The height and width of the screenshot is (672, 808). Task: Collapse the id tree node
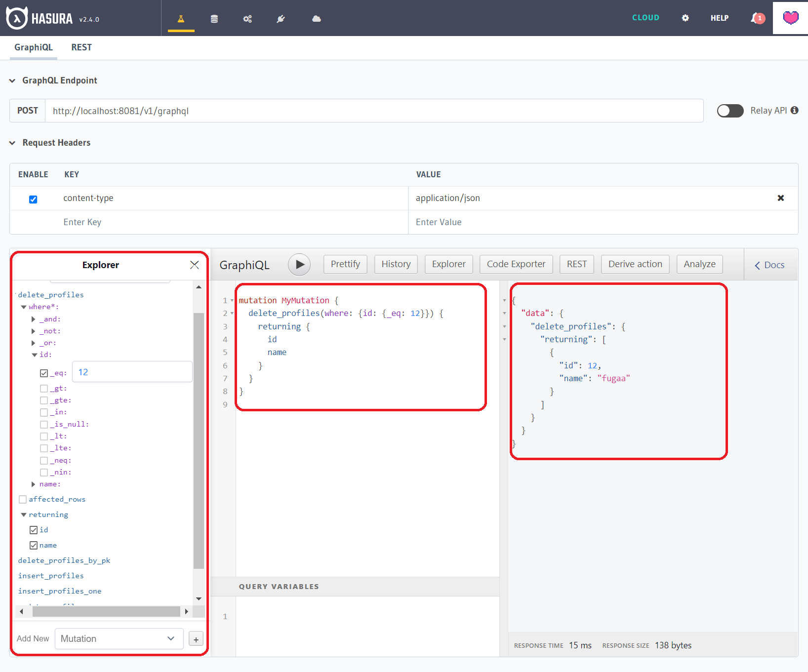pyautogui.click(x=35, y=355)
